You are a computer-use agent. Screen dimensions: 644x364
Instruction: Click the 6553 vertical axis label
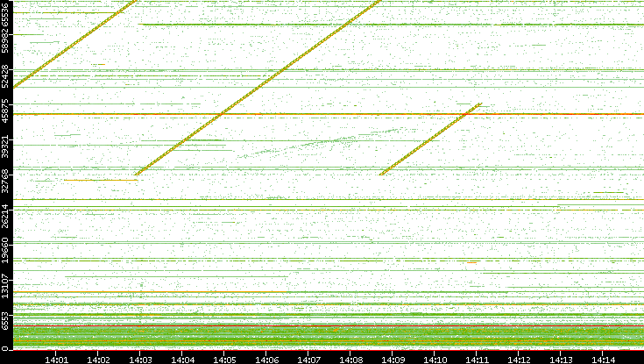point(5,321)
